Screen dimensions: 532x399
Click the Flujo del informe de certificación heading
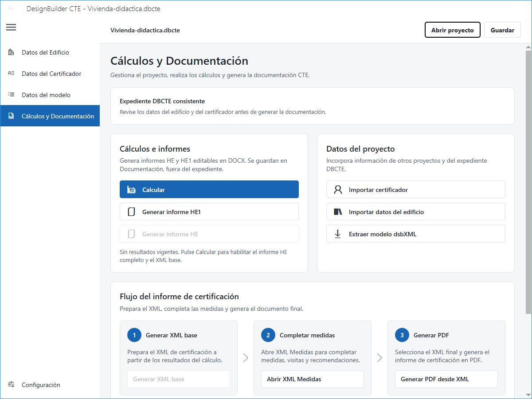[179, 297]
